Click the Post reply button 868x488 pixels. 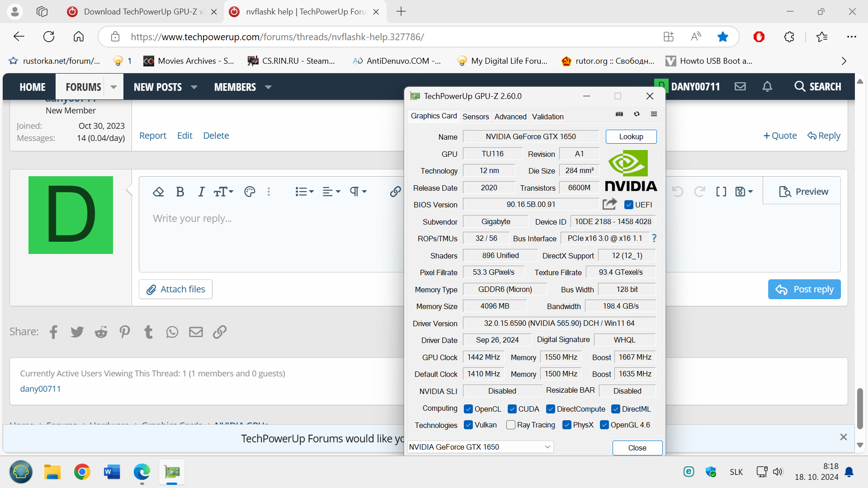point(804,289)
